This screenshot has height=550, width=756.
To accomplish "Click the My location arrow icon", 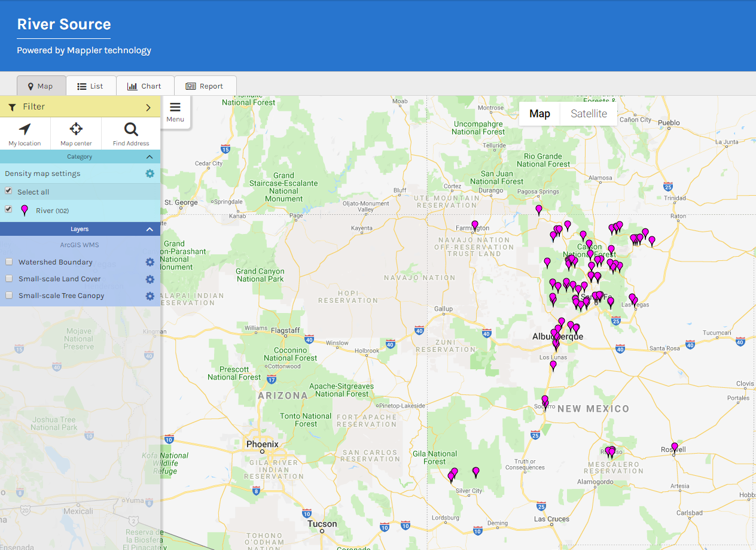I will click(x=25, y=129).
